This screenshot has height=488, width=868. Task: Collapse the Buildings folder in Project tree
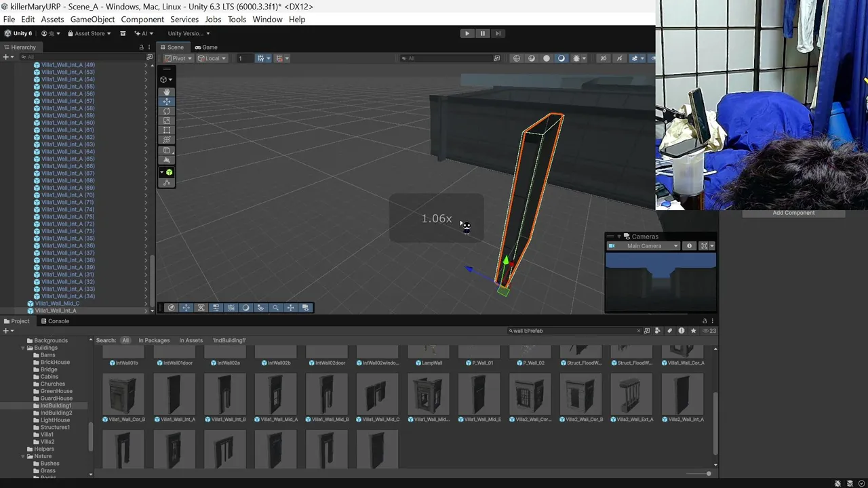click(22, 348)
